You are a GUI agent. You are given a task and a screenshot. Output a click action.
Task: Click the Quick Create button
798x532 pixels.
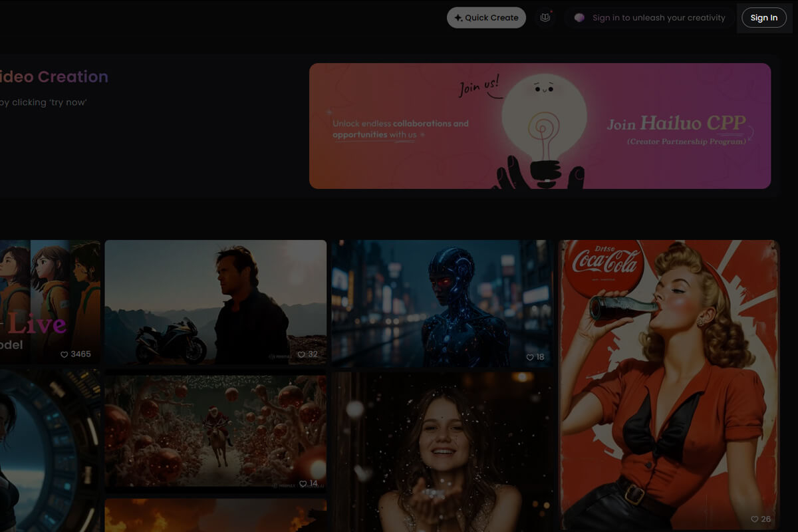[486, 18]
